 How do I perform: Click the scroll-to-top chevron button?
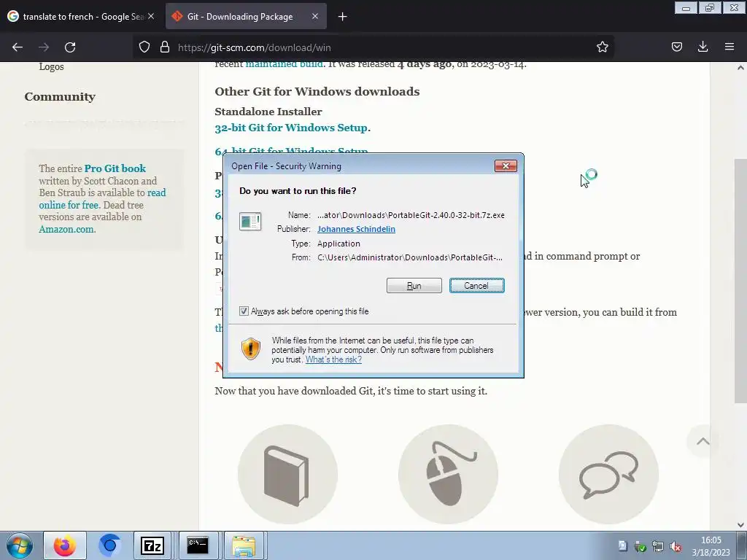coord(703,441)
